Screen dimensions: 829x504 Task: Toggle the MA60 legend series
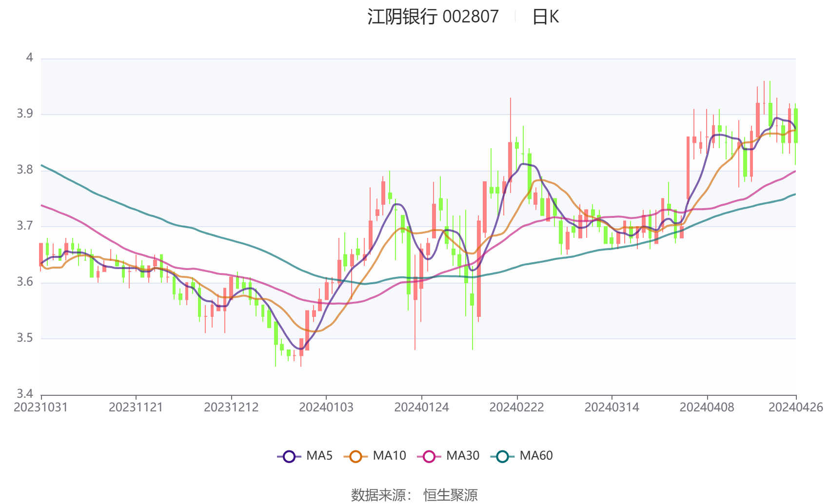click(521, 456)
